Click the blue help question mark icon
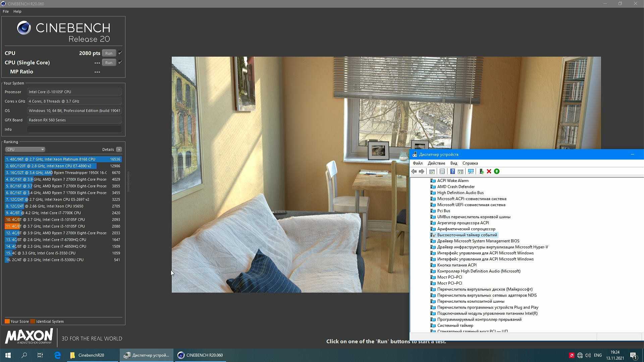The image size is (644, 362). click(x=452, y=171)
